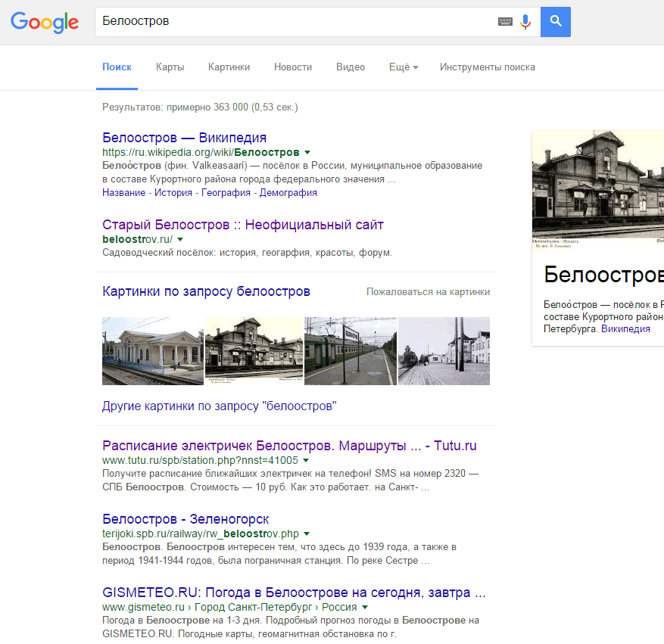
Task: Open the Новости tab
Action: point(293,67)
